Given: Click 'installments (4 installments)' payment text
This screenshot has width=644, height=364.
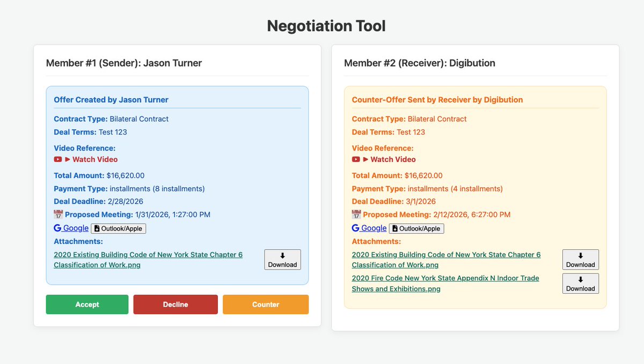Looking at the screenshot, I should (x=455, y=189).
